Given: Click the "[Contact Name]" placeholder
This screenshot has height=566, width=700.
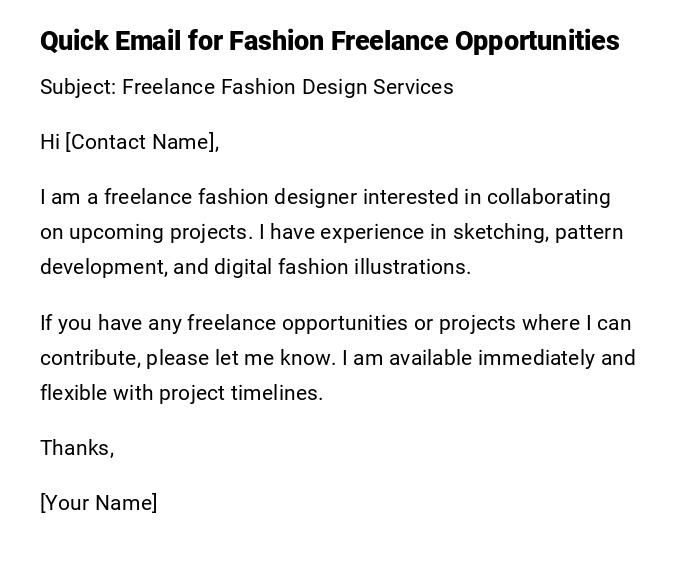Looking at the screenshot, I should [142, 142].
